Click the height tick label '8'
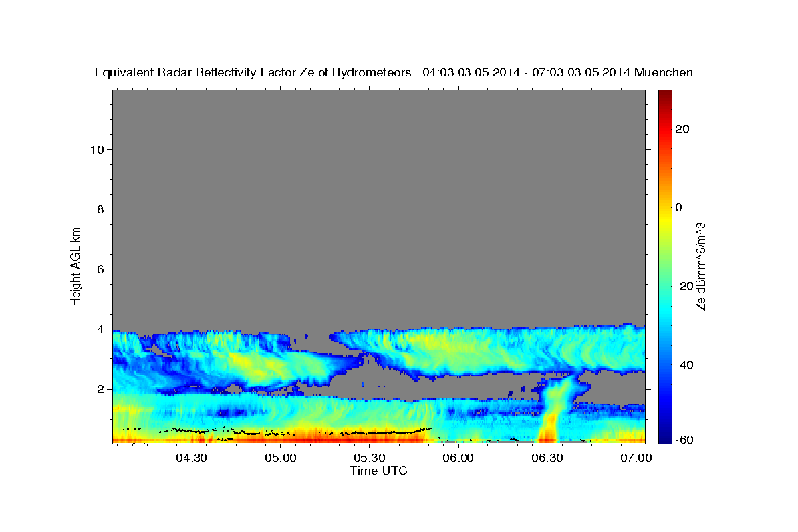This screenshot has height=532, width=798. [101, 209]
